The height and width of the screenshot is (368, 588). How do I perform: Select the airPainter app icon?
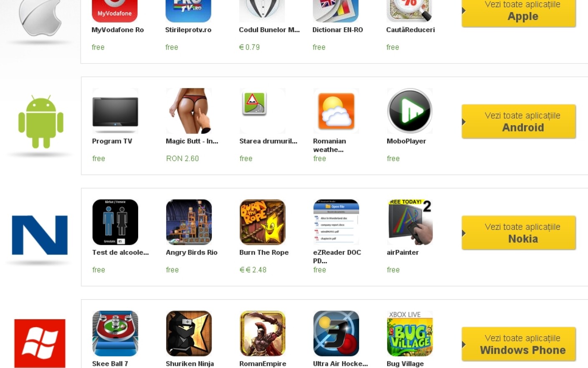pos(410,222)
